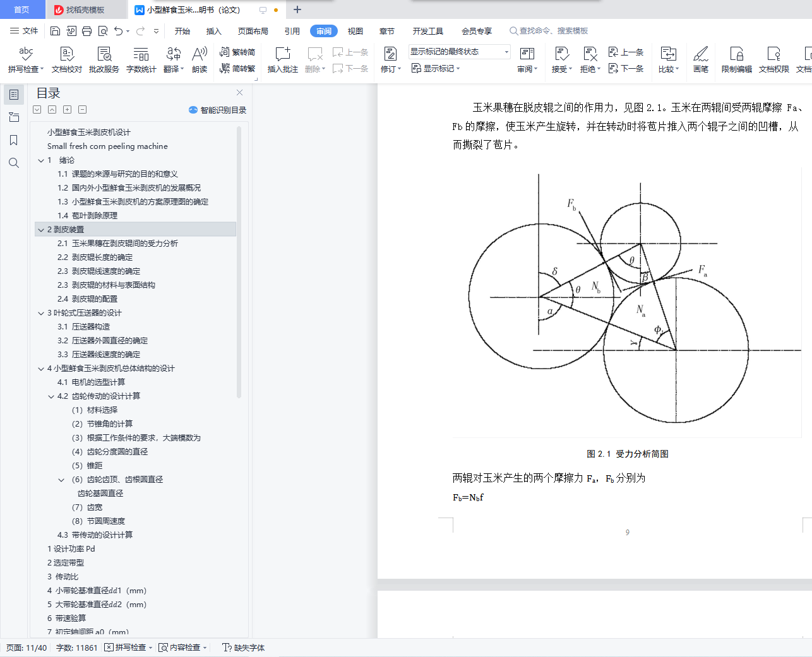Click the Redo arrow icon

140,31
